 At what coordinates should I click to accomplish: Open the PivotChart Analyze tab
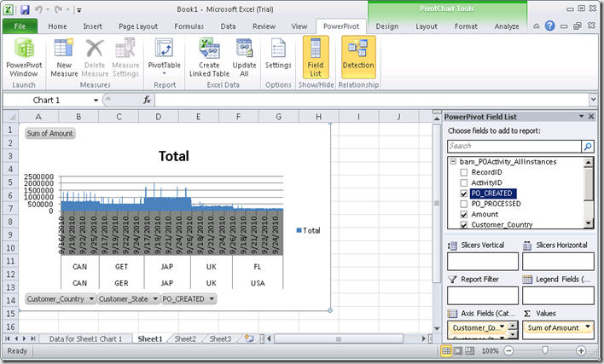pyautogui.click(x=507, y=26)
